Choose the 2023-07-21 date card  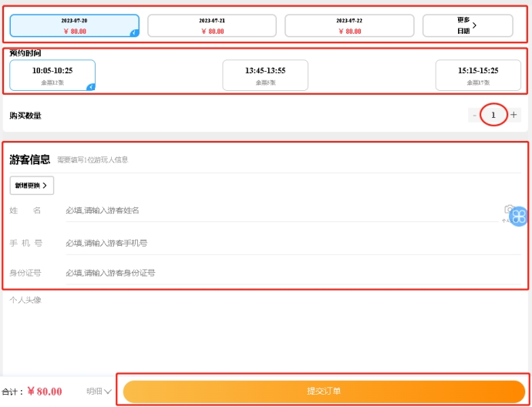[211, 25]
